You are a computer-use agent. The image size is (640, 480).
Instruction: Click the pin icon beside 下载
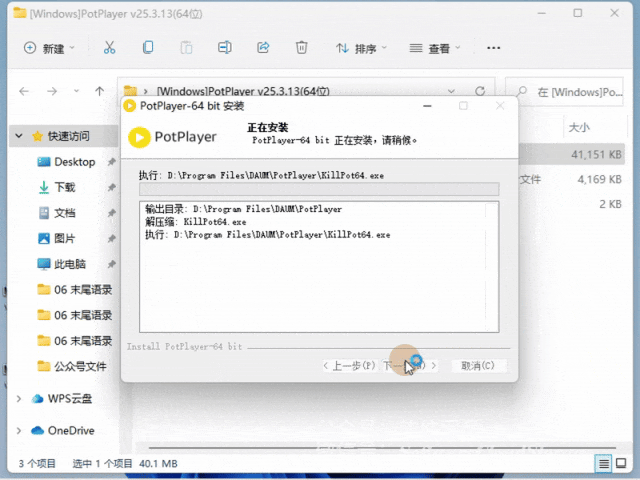111,187
